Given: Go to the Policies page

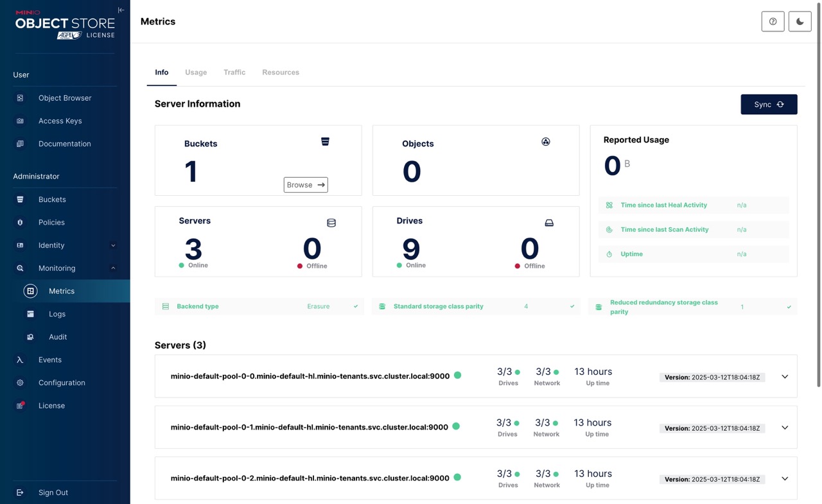Looking at the screenshot, I should [x=51, y=222].
